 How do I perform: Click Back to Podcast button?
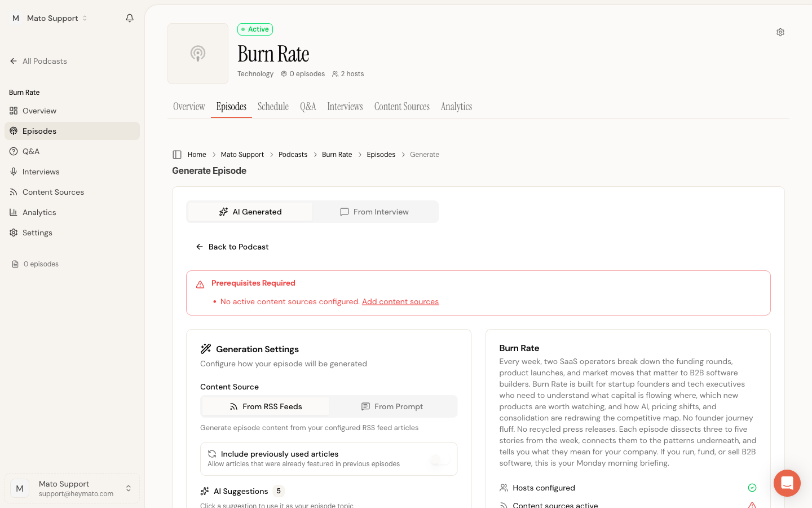pyautogui.click(x=232, y=247)
